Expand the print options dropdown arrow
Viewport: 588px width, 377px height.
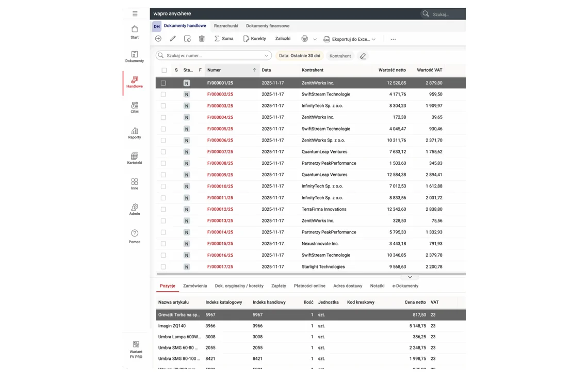(x=315, y=39)
